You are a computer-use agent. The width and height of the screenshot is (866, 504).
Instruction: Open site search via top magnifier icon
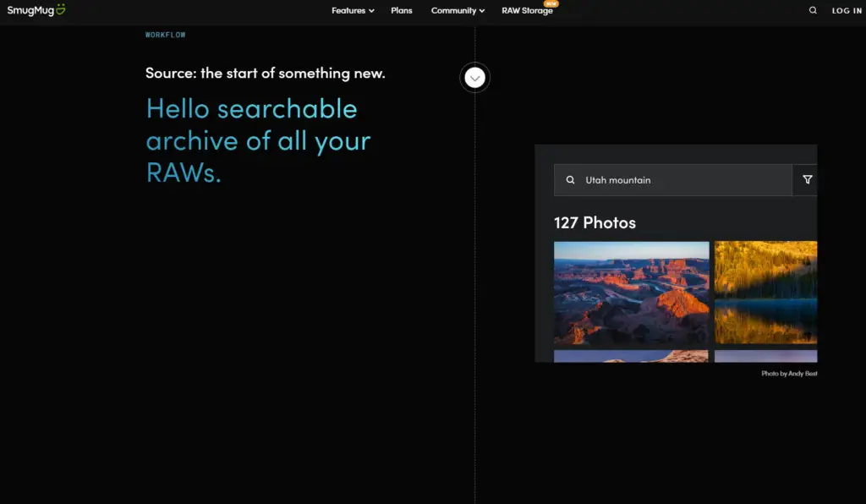813,11
